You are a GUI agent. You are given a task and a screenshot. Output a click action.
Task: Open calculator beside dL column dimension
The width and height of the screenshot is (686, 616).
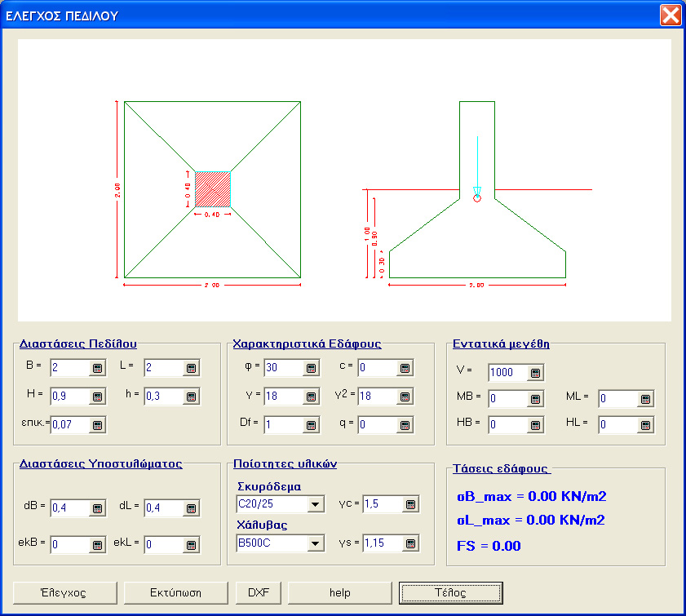(x=191, y=508)
